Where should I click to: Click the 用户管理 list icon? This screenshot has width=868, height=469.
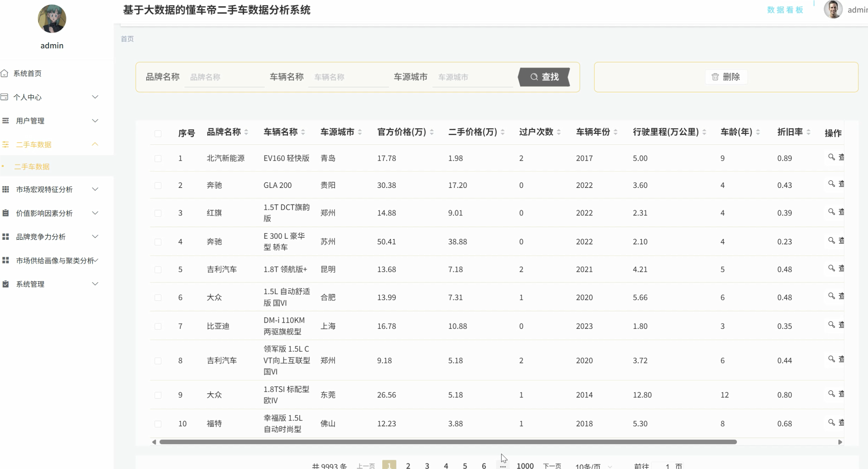coord(6,120)
